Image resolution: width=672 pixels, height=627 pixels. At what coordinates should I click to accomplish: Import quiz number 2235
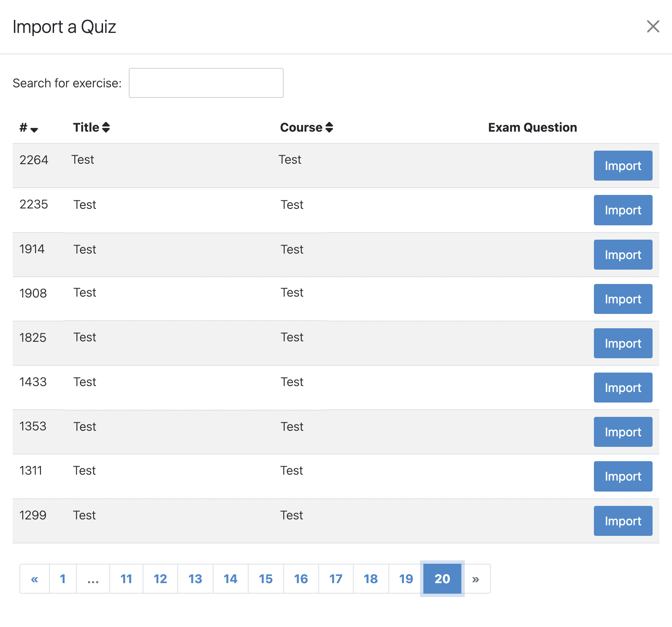pos(623,210)
